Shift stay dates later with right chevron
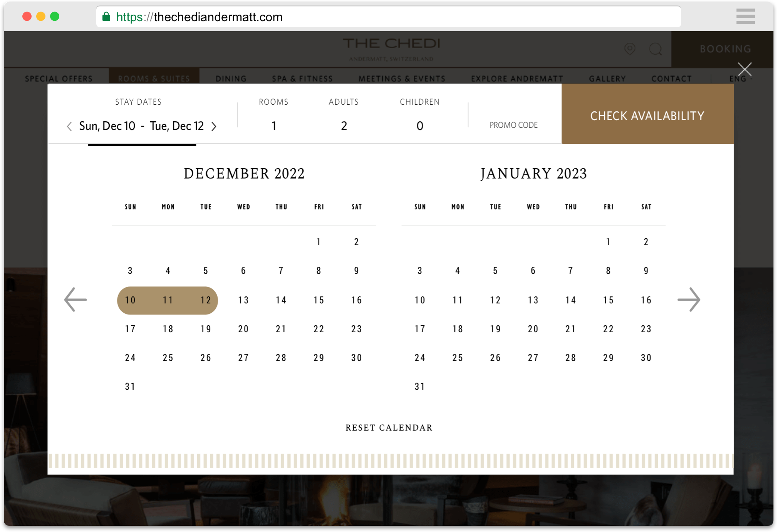This screenshot has height=532, width=778. point(214,126)
